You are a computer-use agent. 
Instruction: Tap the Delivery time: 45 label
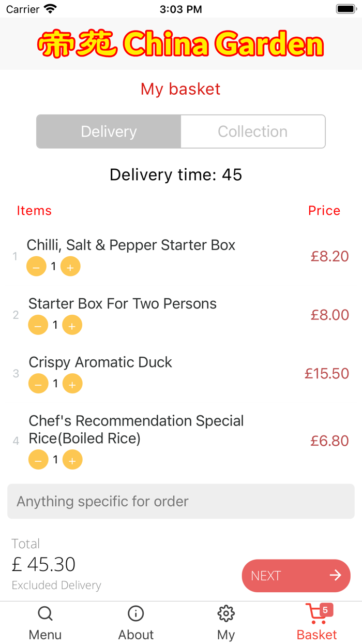click(176, 174)
